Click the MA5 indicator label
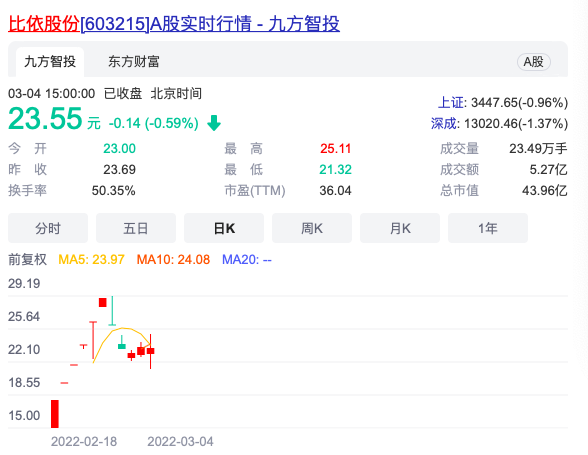Image resolution: width=588 pixels, height=455 pixels. click(x=91, y=260)
